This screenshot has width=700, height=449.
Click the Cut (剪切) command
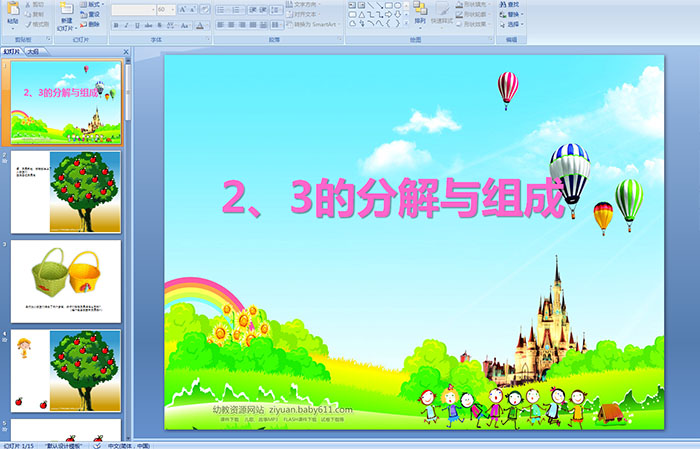[35, 4]
